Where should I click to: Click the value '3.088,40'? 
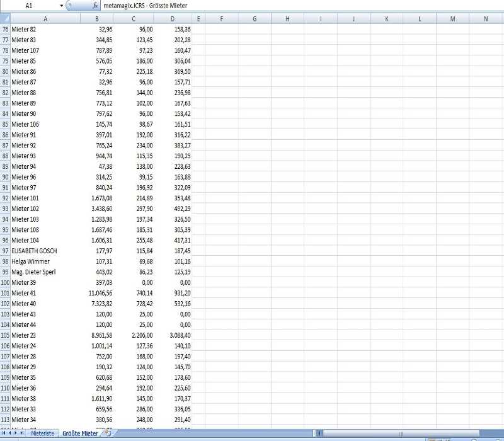[x=180, y=335]
